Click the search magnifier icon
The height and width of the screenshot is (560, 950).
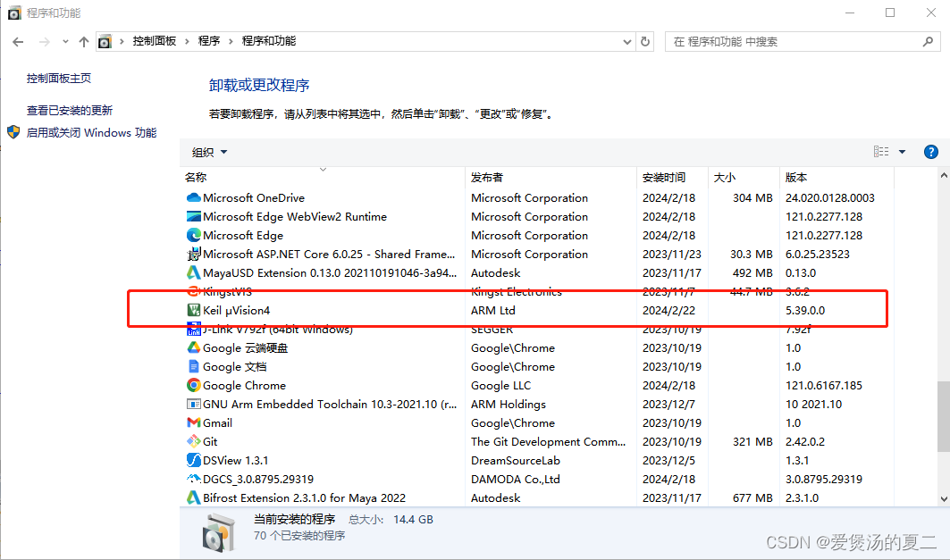pos(928,42)
